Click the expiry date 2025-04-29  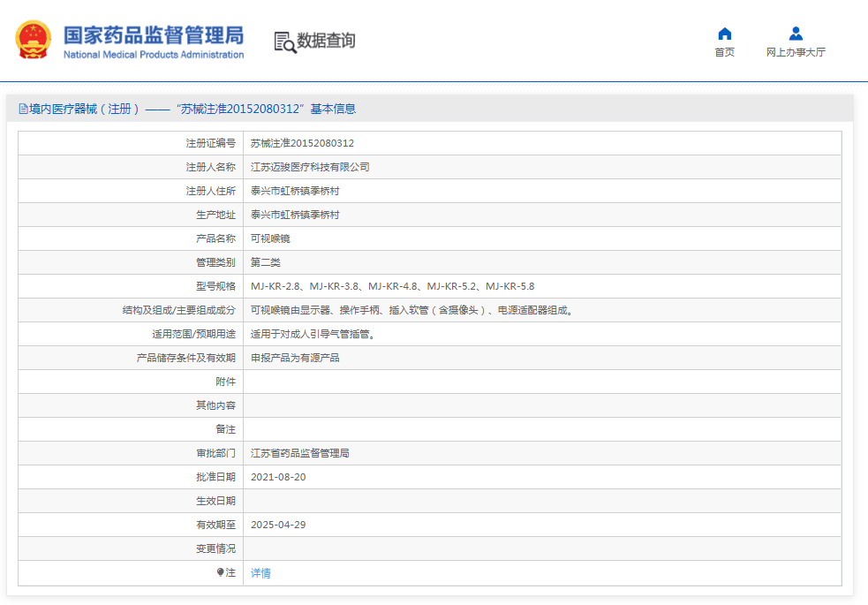(x=278, y=525)
